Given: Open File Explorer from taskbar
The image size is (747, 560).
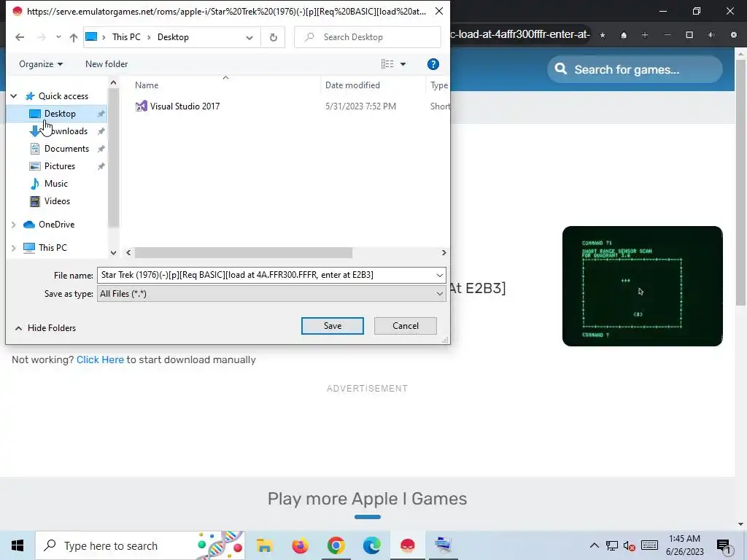Looking at the screenshot, I should (264, 545).
